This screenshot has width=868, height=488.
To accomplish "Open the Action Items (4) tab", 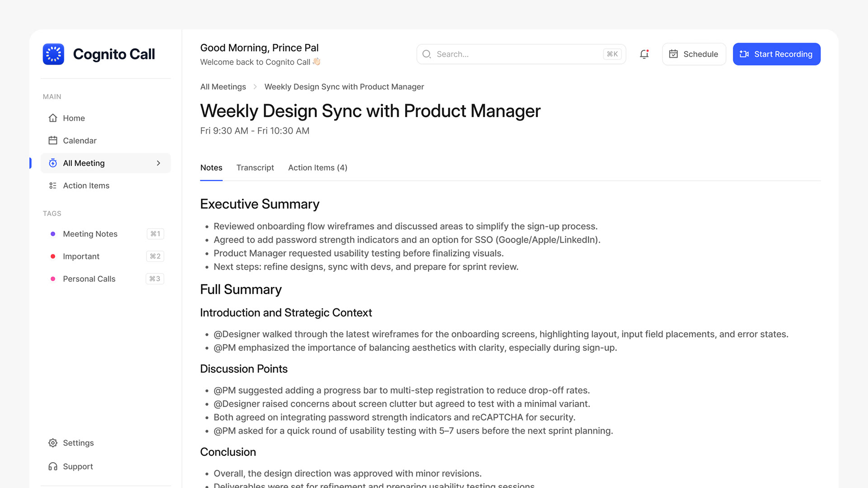I will tap(317, 168).
